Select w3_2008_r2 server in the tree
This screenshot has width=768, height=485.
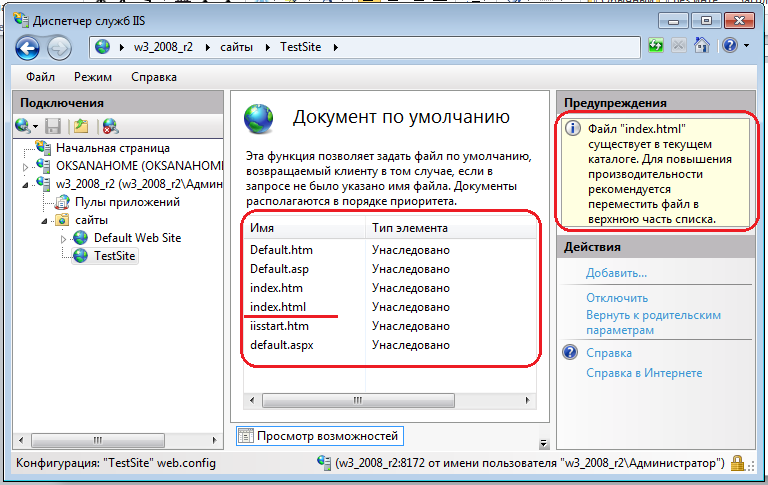(139, 184)
